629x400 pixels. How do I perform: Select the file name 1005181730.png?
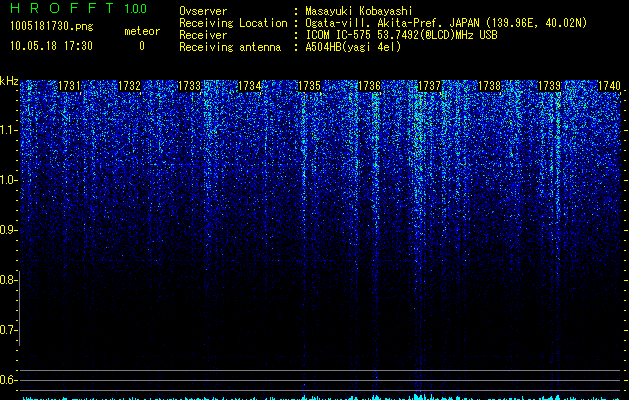(x=51, y=26)
